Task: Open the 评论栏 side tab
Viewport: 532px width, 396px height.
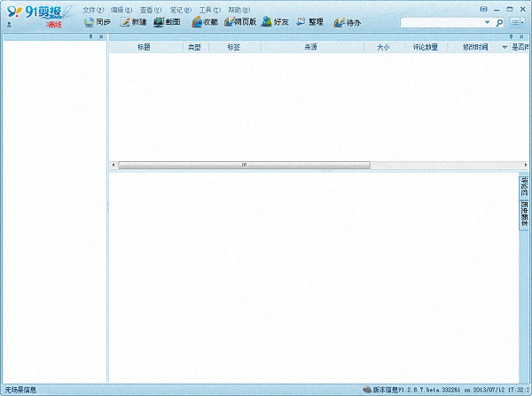Action: click(525, 186)
